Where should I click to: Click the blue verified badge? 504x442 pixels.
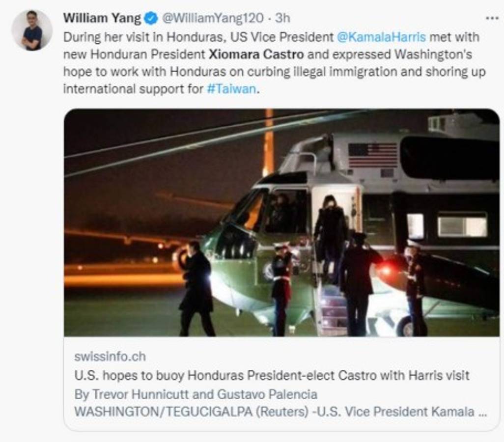[x=151, y=19]
